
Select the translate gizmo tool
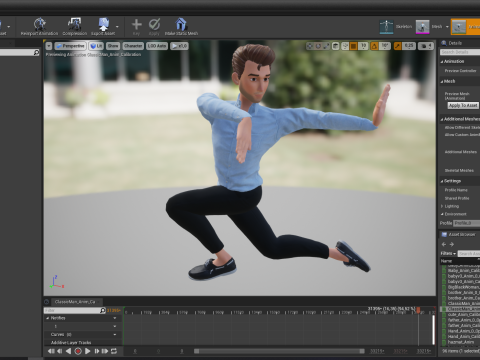(x=310, y=46)
